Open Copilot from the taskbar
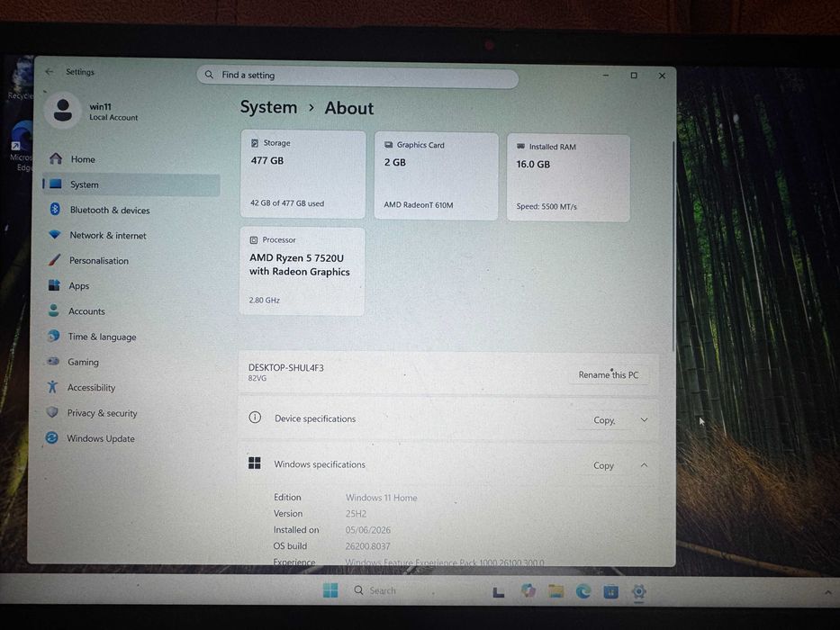Viewport: 840px width, 630px height. 528,590
